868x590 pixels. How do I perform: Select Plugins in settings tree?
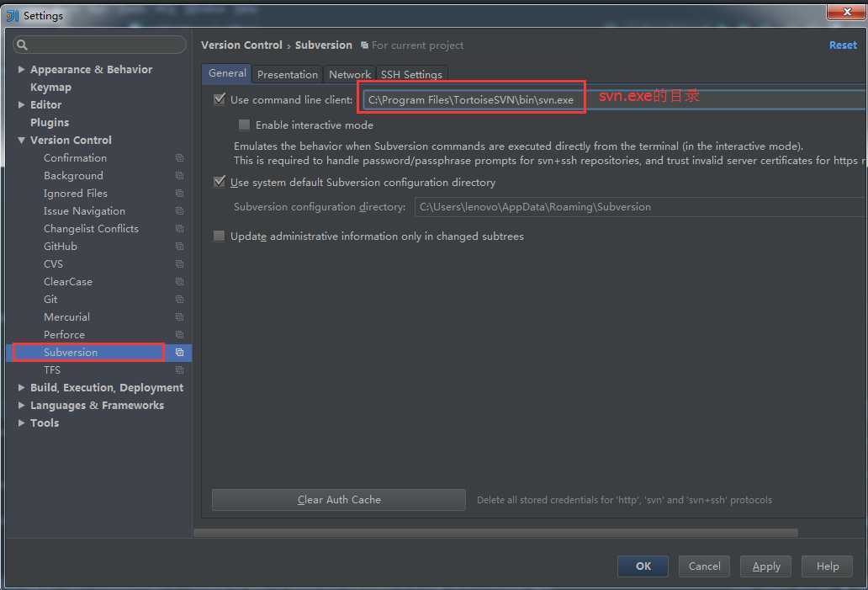click(x=50, y=122)
